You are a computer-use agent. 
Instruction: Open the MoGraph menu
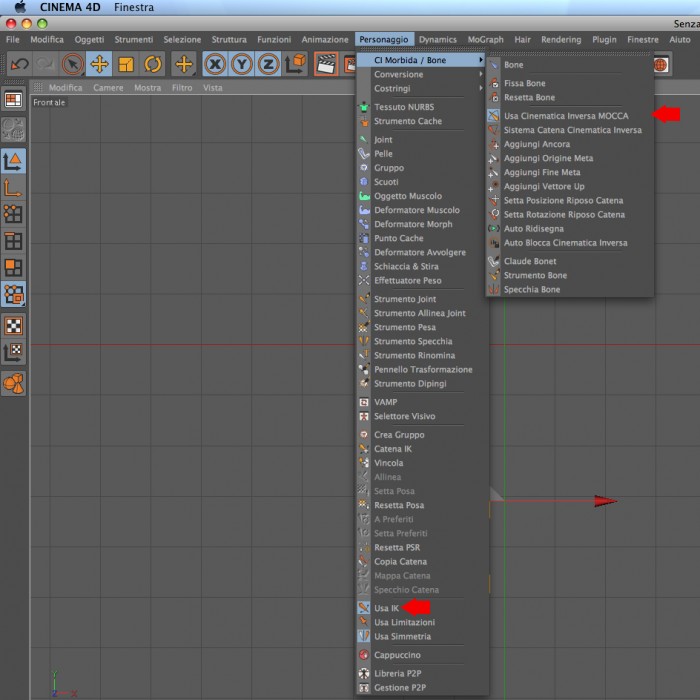pyautogui.click(x=485, y=40)
